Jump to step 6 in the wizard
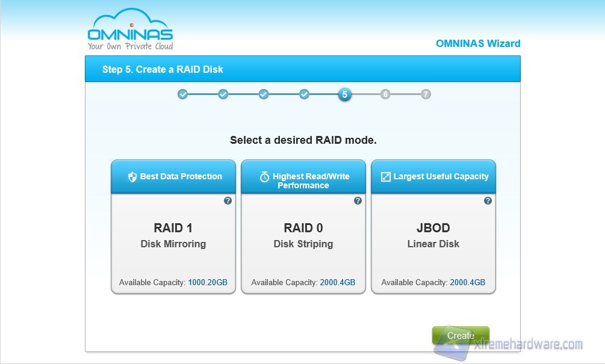 click(385, 94)
